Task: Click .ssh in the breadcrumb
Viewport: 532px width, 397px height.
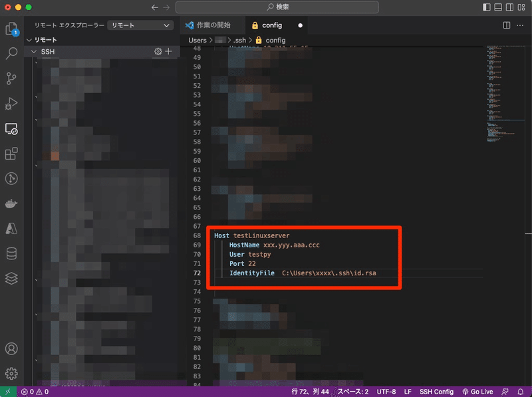Action: click(240, 40)
